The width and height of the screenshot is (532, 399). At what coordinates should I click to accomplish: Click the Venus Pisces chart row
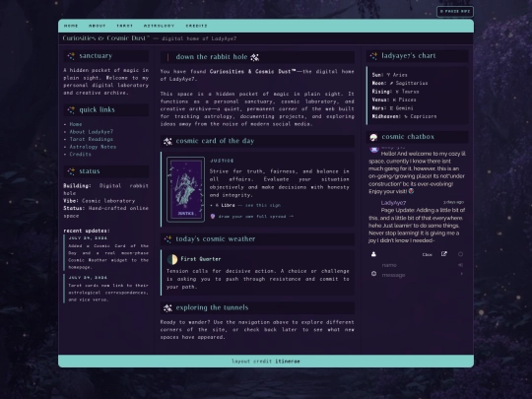tap(394, 100)
